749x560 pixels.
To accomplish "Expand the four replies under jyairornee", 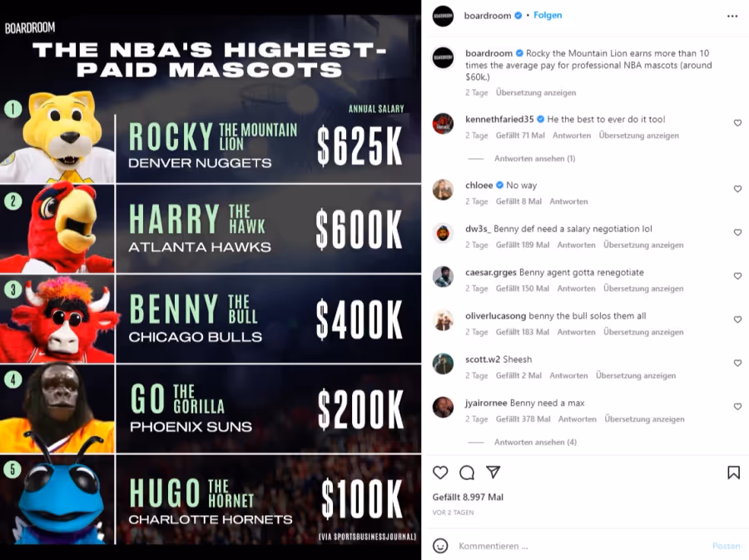I will (x=535, y=442).
